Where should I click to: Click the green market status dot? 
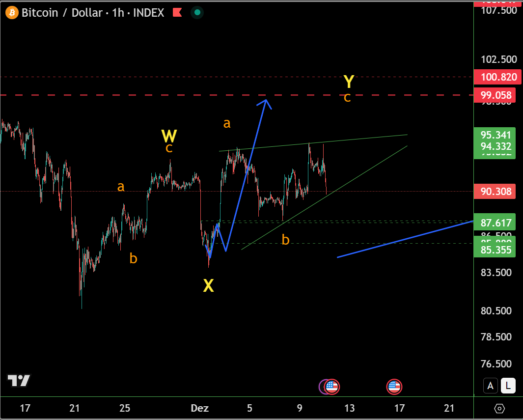pos(197,13)
